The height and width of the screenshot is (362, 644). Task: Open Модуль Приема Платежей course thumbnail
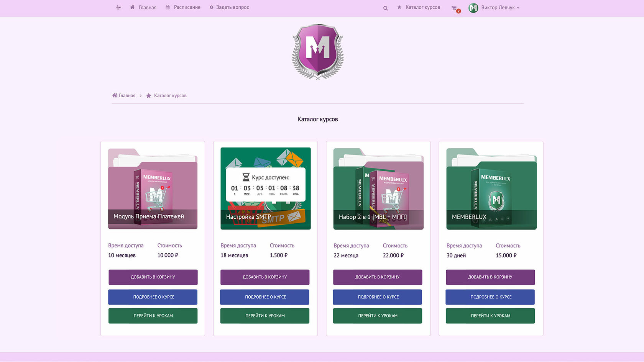[153, 189]
